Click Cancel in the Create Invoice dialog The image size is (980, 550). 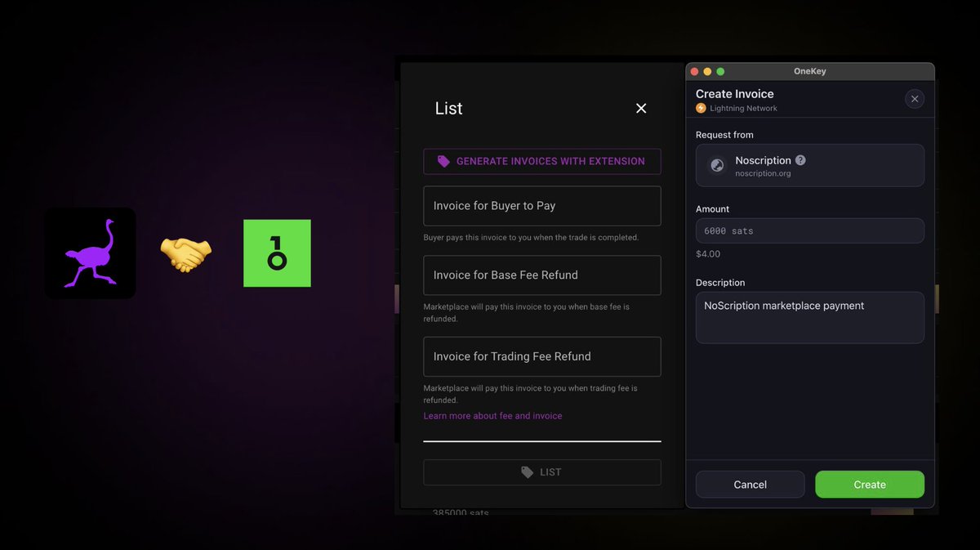pyautogui.click(x=750, y=484)
